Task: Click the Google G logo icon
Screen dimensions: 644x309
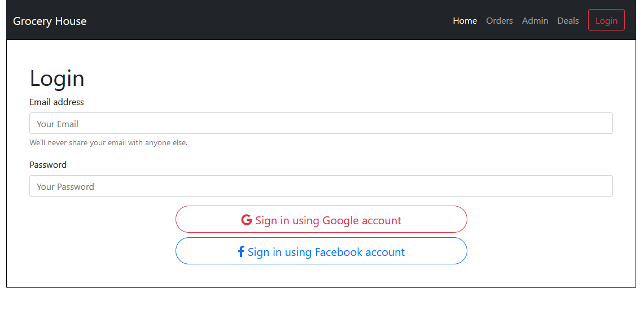Action: pos(246,220)
